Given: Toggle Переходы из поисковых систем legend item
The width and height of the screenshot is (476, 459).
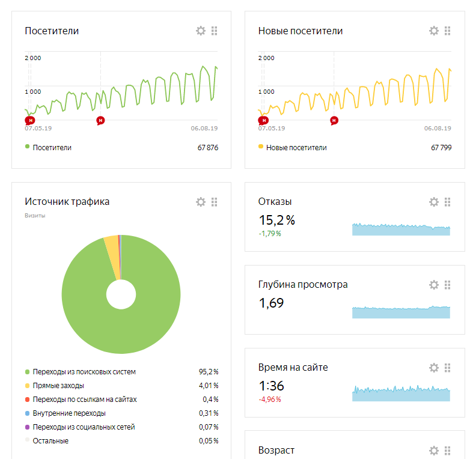Looking at the screenshot, I should click(x=84, y=372).
